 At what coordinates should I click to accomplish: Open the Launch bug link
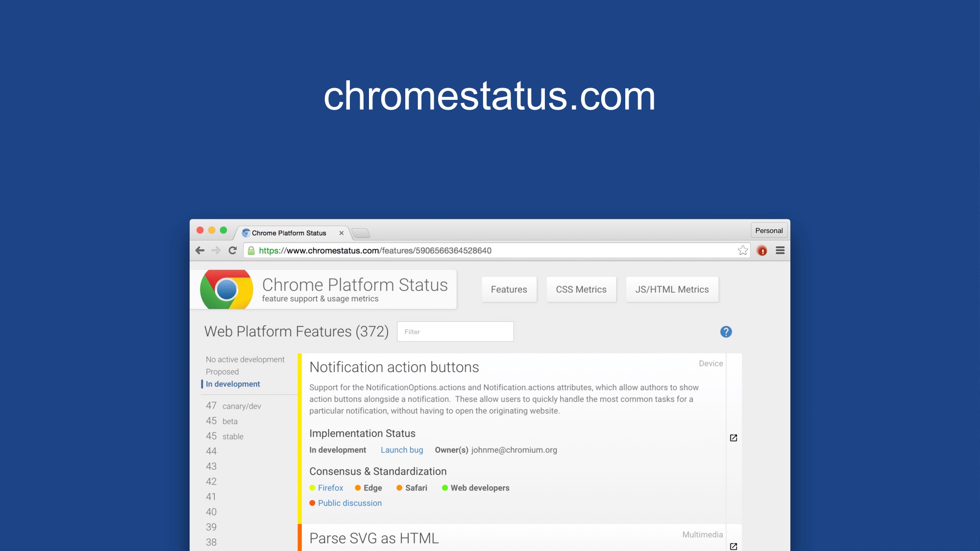point(402,450)
